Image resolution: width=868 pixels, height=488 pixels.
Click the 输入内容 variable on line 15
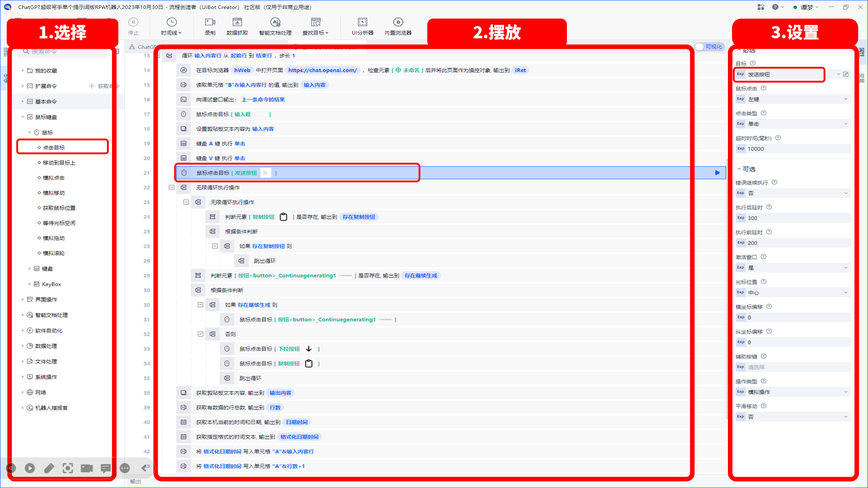click(x=314, y=85)
